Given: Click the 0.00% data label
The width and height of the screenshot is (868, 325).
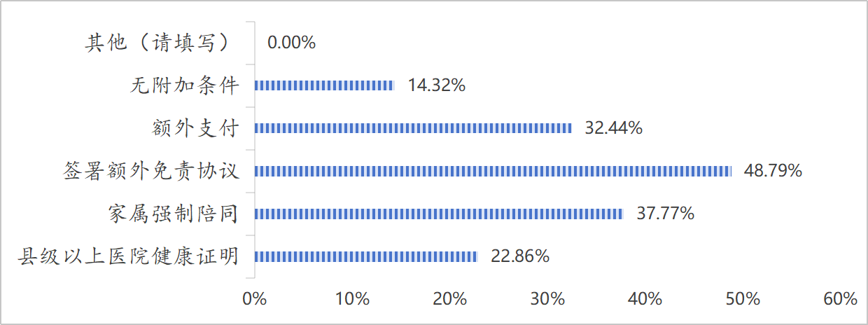Looking at the screenshot, I should (x=291, y=43).
